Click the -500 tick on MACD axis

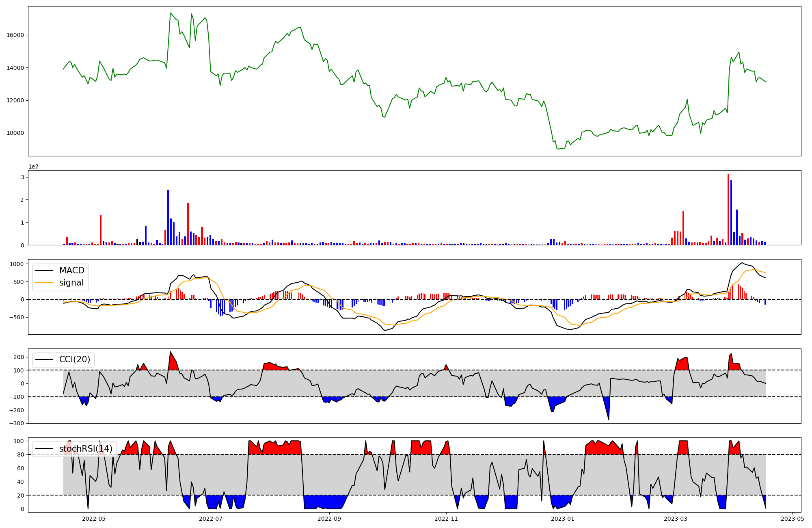pyautogui.click(x=17, y=317)
